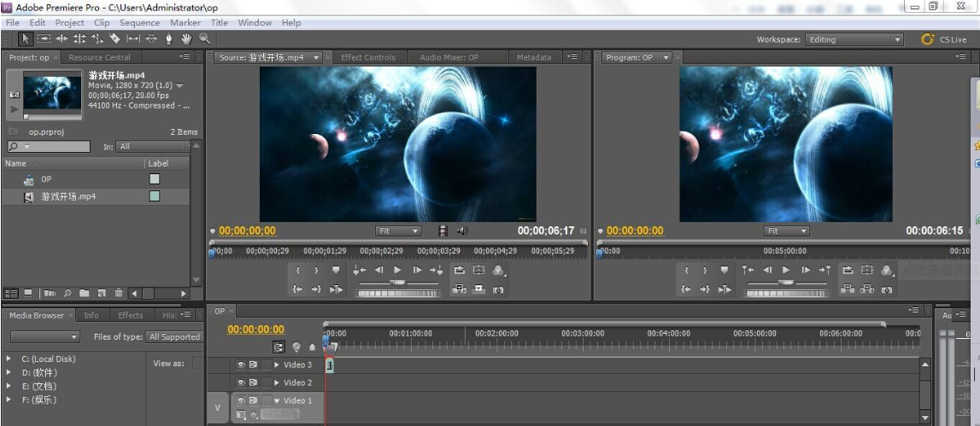980x426 pixels.
Task: Select the Track Select tool
Action: pos(44,38)
